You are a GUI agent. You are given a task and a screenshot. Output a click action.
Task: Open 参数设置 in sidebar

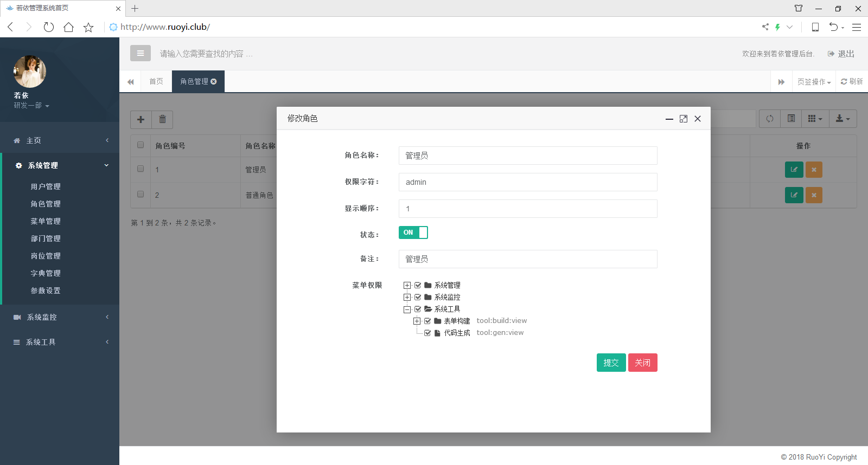tap(46, 290)
